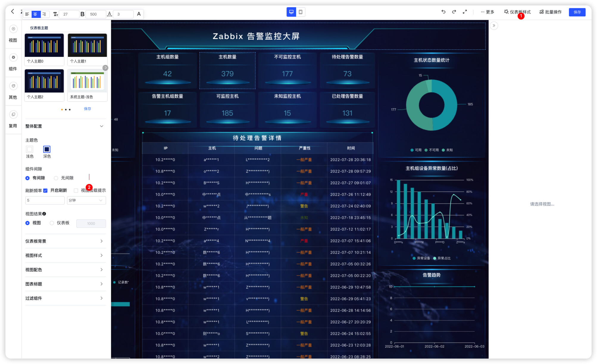Viewport: 597px width, 364px height.
Task: Choose the 浅色 theme color swatch
Action: pyautogui.click(x=29, y=149)
